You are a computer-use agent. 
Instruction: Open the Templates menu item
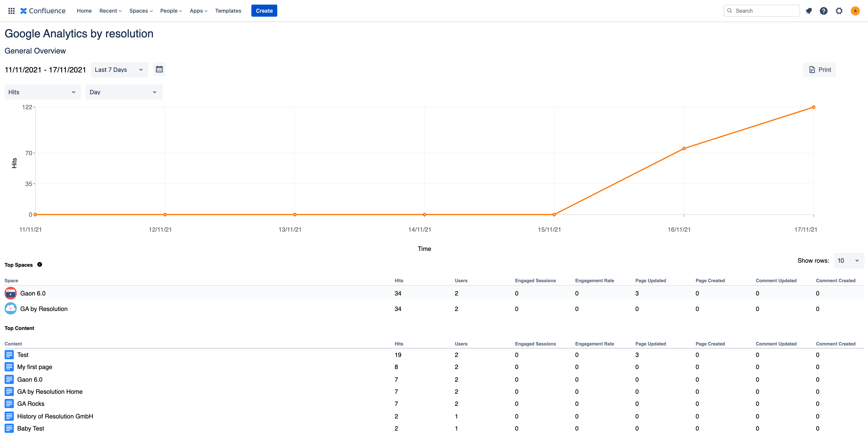(x=228, y=10)
